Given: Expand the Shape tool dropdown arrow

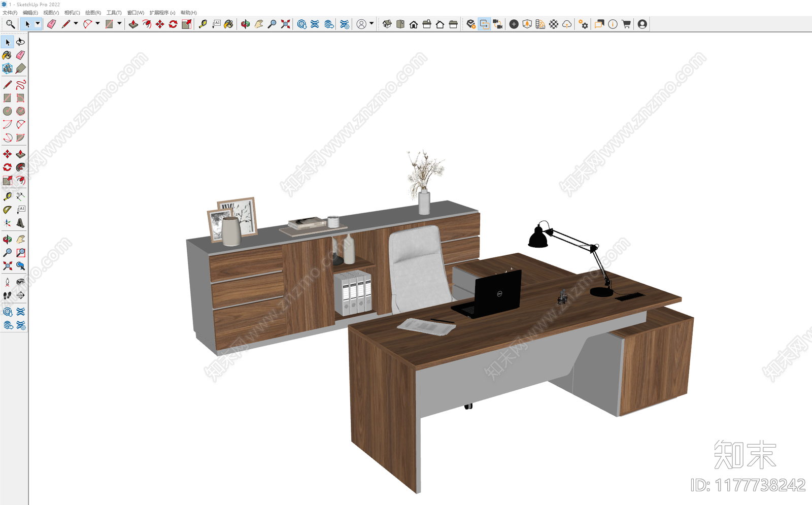Looking at the screenshot, I should click(120, 23).
